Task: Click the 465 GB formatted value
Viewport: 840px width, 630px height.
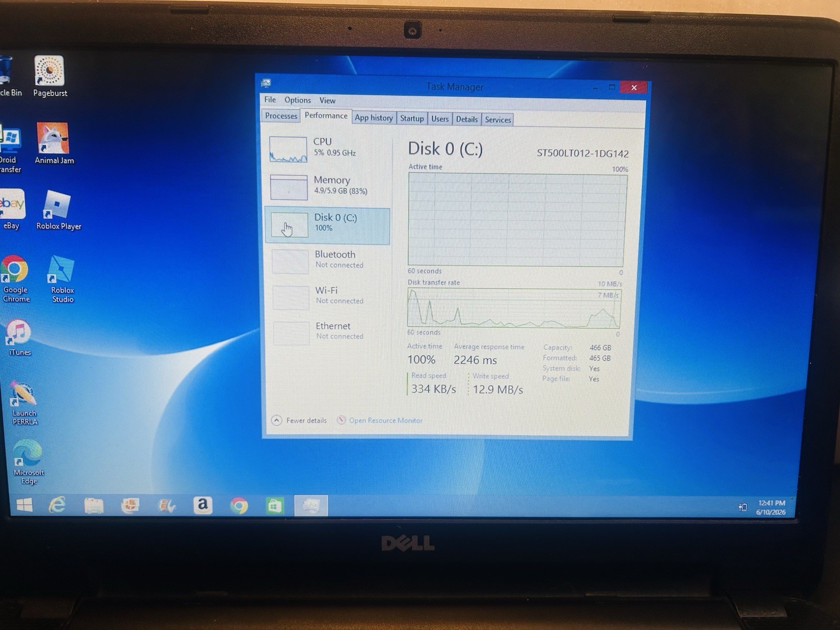Action: (x=600, y=358)
